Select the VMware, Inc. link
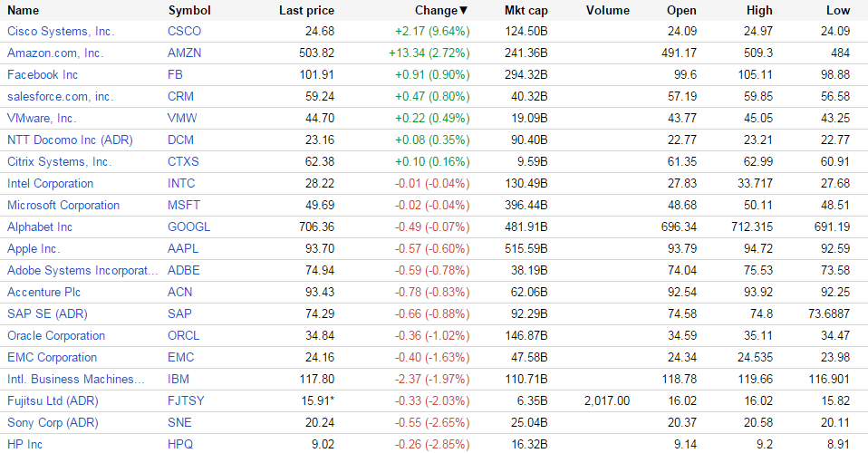Viewport: 868px width, 453px height. tap(42, 119)
